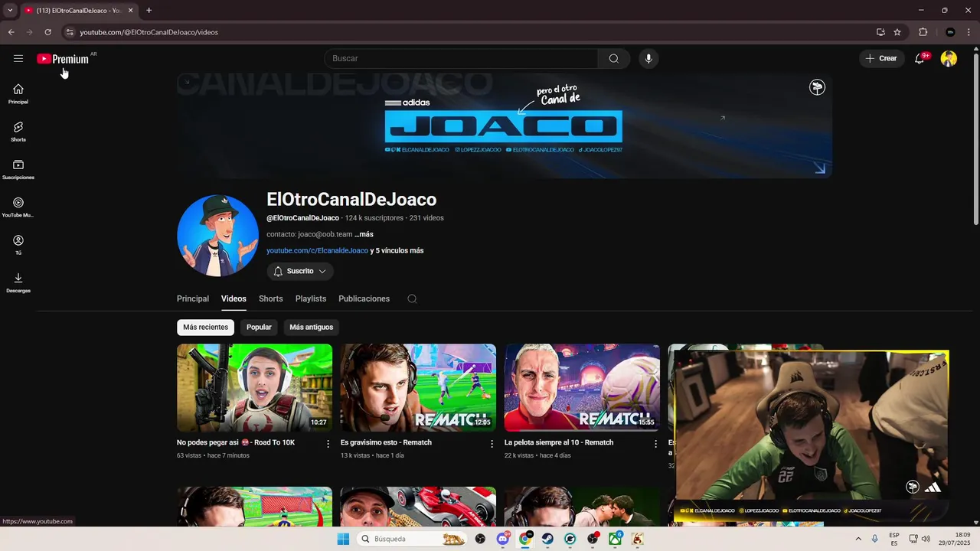Image resolution: width=980 pixels, height=551 pixels.
Task: Play the 12:05 Rematch thumbnail
Action: 418,387
